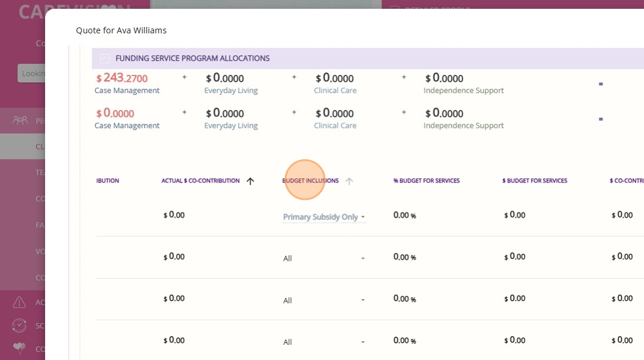Click the first row's Clinical Care amount

pos(335,78)
